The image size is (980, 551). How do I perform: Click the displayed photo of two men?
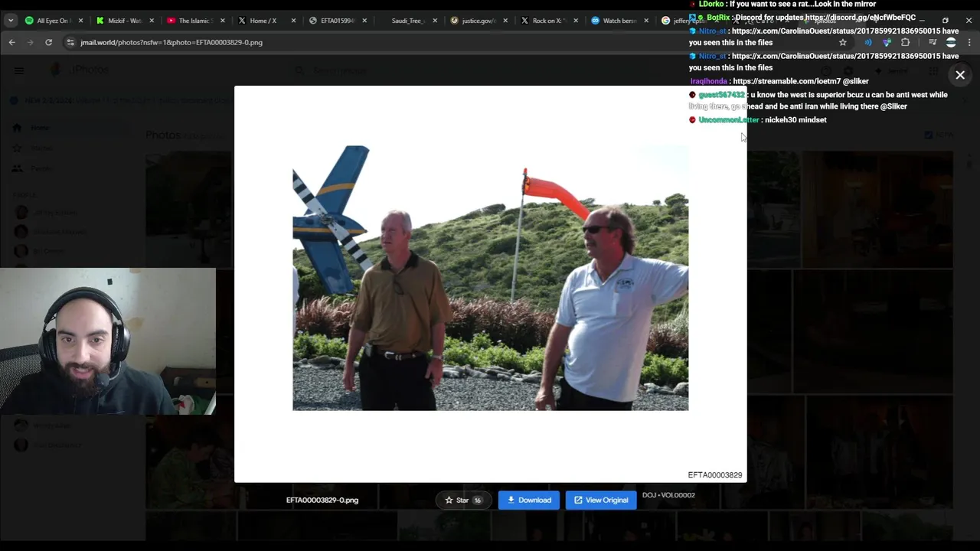(490, 278)
